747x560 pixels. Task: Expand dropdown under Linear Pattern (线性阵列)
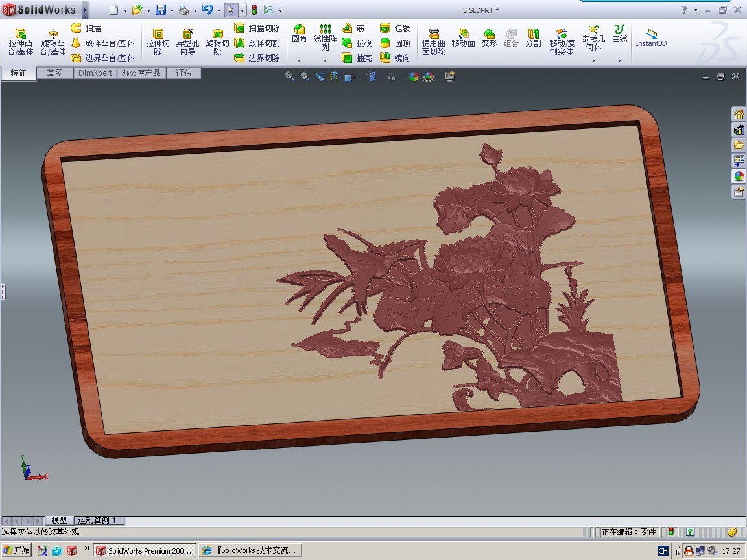[326, 60]
